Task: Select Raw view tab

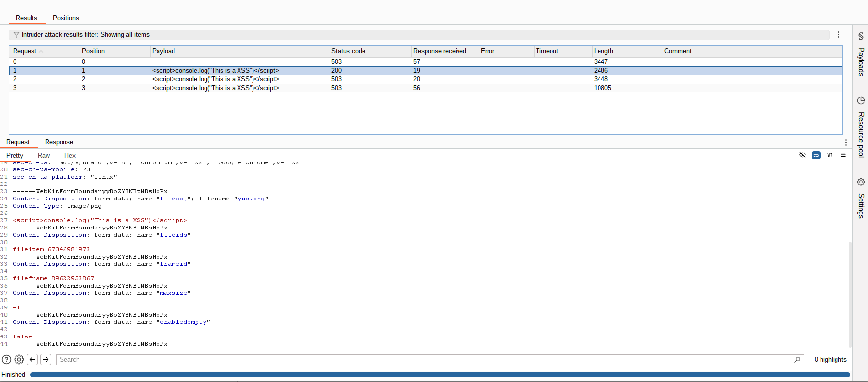Action: 44,156
